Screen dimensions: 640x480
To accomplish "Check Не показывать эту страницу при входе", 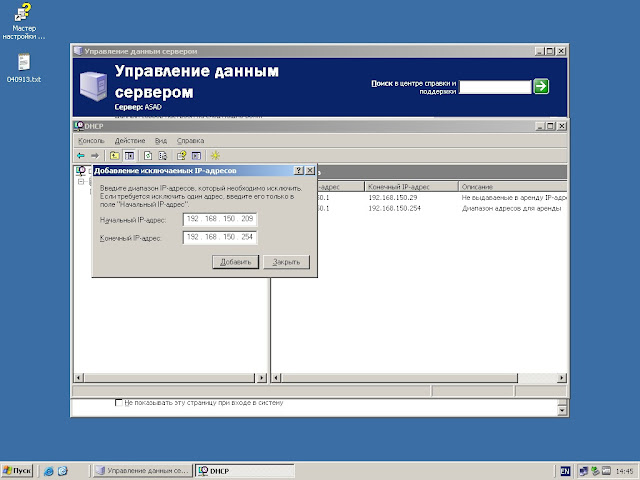I will [x=119, y=403].
